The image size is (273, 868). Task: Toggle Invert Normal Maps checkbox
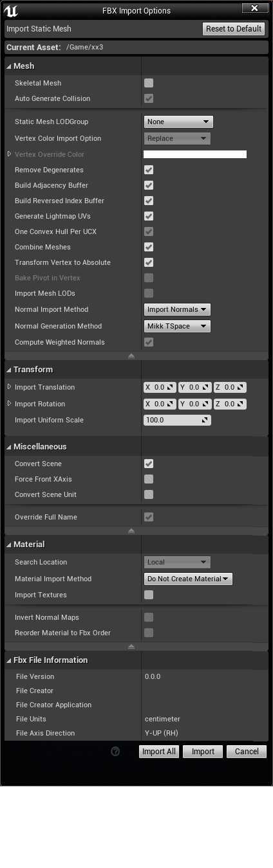pos(149,617)
